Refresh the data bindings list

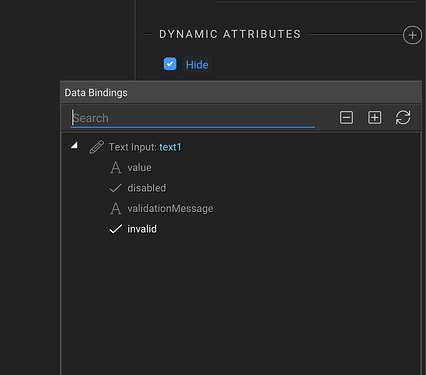tap(403, 118)
